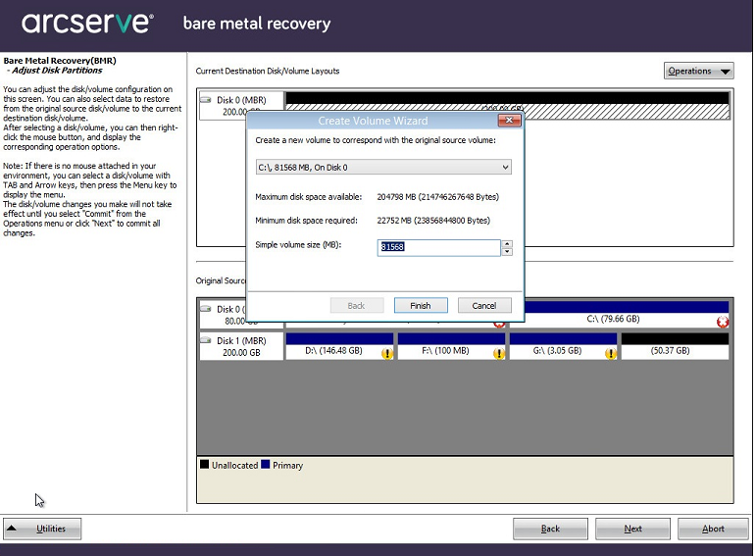This screenshot has width=756, height=556.
Task: Abort the bare metal recovery
Action: [x=713, y=529]
